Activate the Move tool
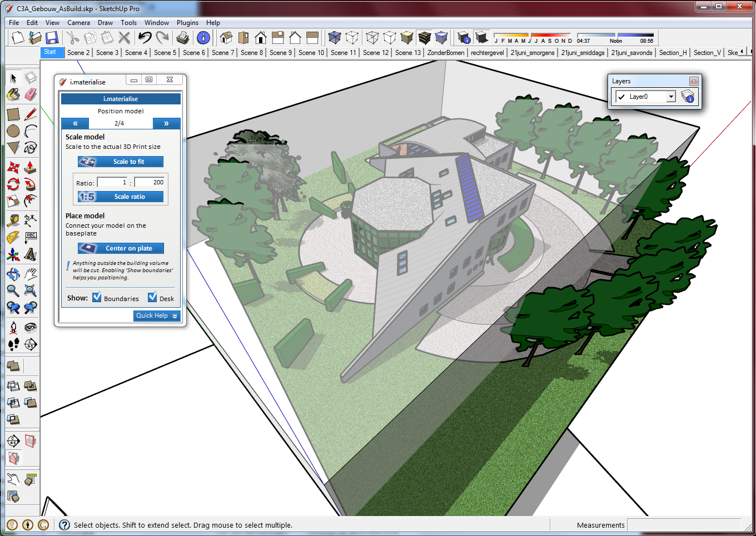 13,167
